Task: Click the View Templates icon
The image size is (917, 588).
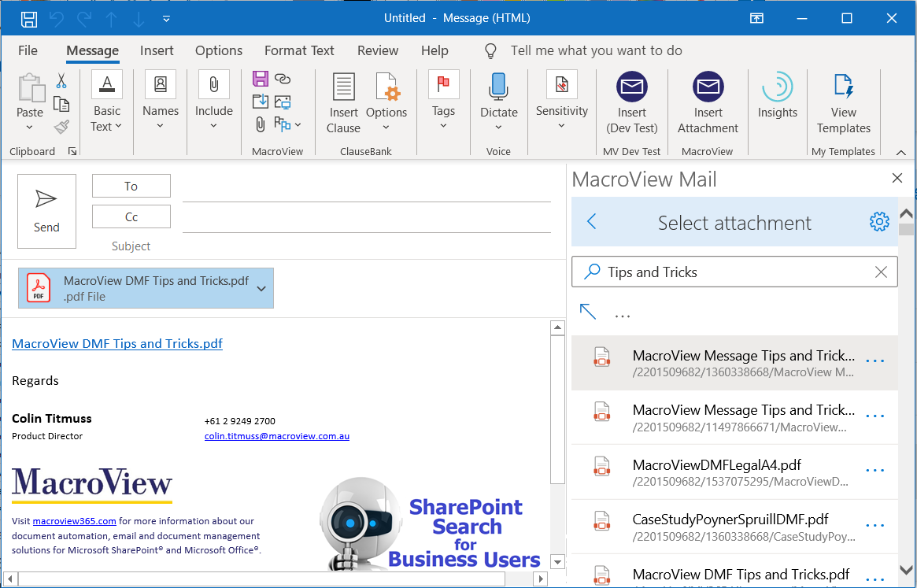Action: (843, 87)
